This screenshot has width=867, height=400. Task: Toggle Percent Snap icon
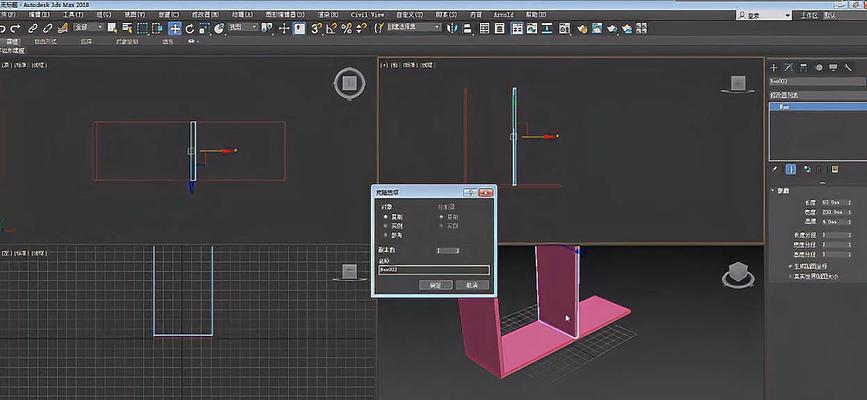tap(347, 28)
